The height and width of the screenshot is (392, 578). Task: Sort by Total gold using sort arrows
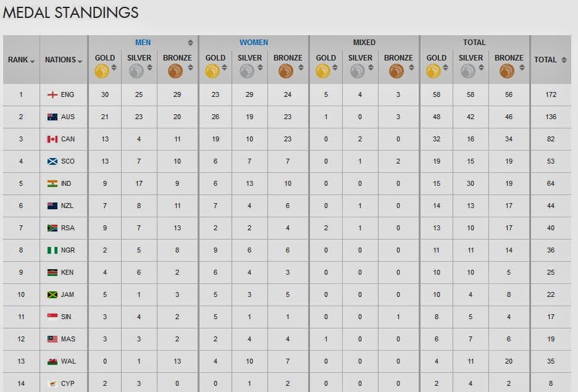(x=445, y=67)
